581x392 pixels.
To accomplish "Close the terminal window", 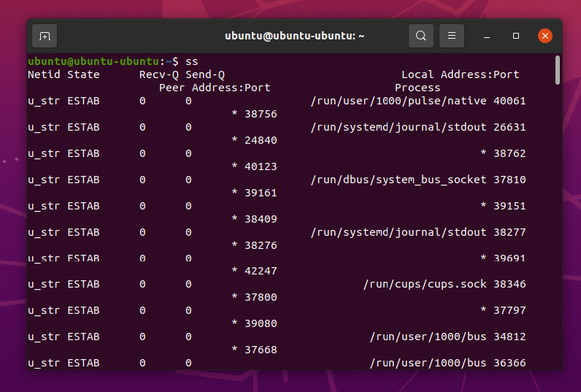I will (545, 36).
